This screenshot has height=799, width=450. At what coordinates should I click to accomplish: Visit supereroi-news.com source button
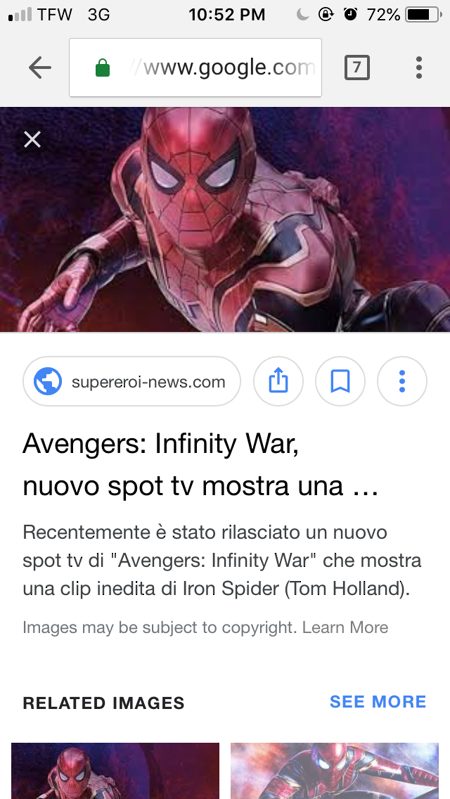pyautogui.click(x=131, y=381)
